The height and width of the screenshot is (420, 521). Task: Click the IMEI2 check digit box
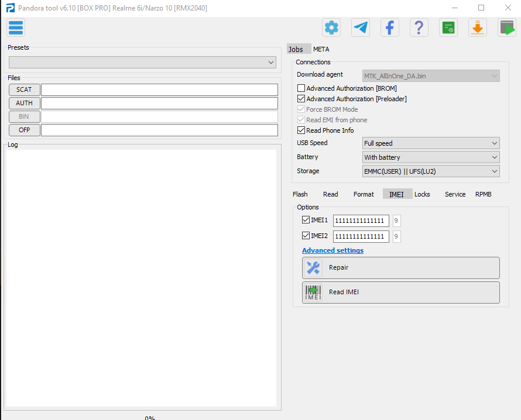(396, 237)
